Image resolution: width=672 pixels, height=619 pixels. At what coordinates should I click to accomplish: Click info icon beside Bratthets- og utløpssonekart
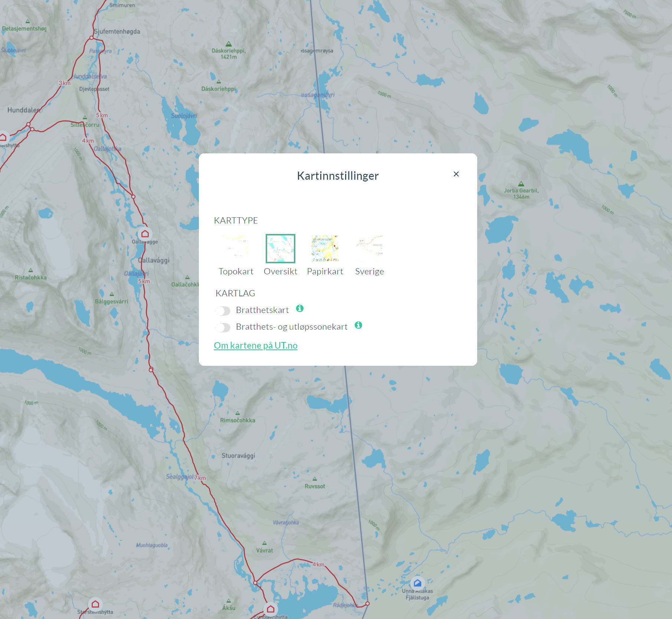tap(358, 325)
